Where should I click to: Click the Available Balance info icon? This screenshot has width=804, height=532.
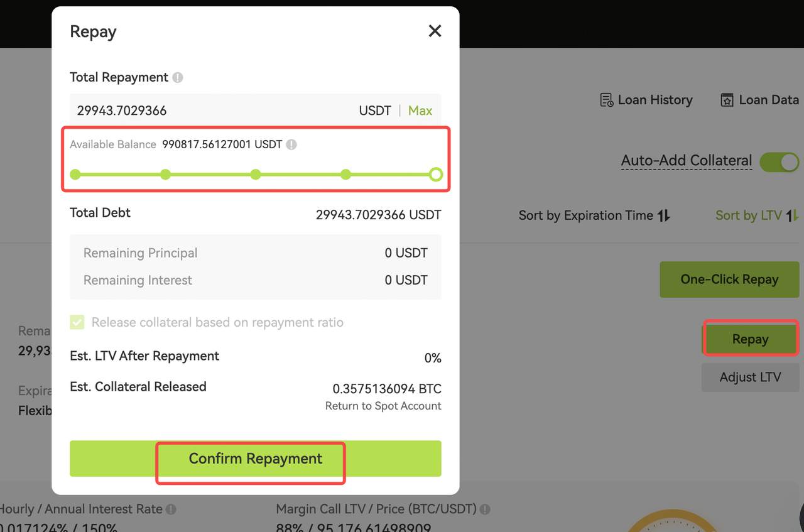(x=291, y=144)
